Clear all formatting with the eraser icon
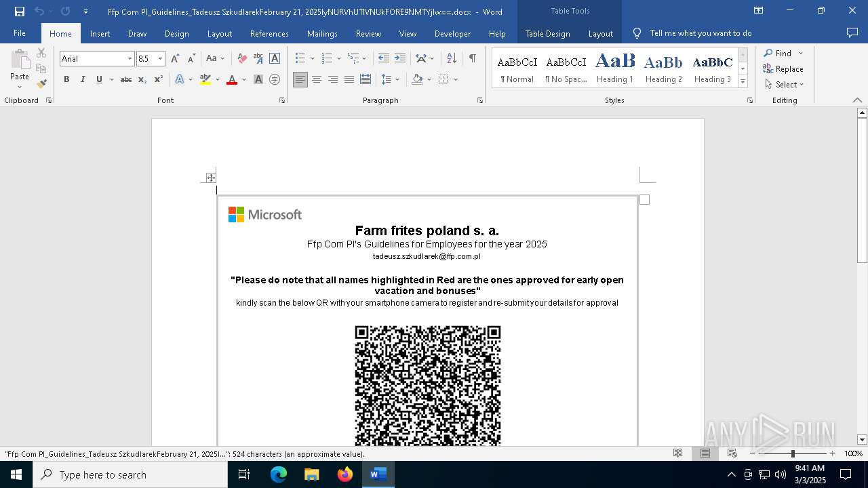Image resolution: width=868 pixels, height=488 pixels. pos(242,59)
